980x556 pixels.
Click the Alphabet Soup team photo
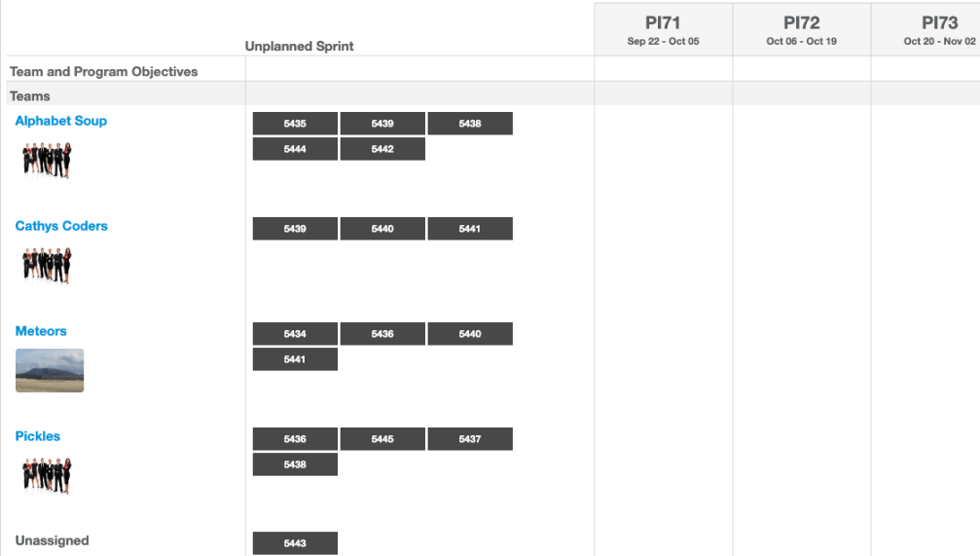[x=47, y=160]
